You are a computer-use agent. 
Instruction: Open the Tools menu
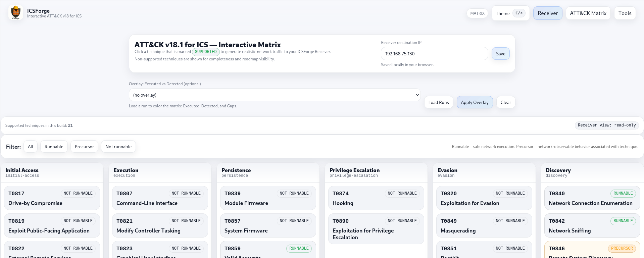(x=625, y=13)
